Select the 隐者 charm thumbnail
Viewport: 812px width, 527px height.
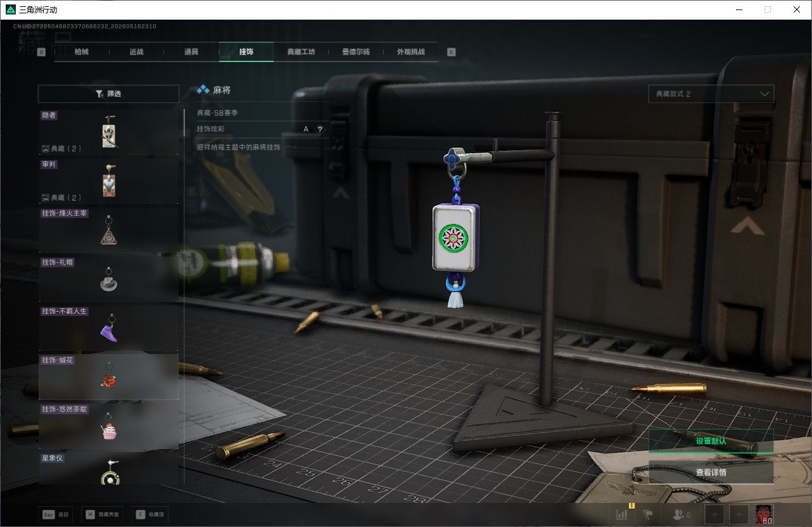tap(109, 132)
